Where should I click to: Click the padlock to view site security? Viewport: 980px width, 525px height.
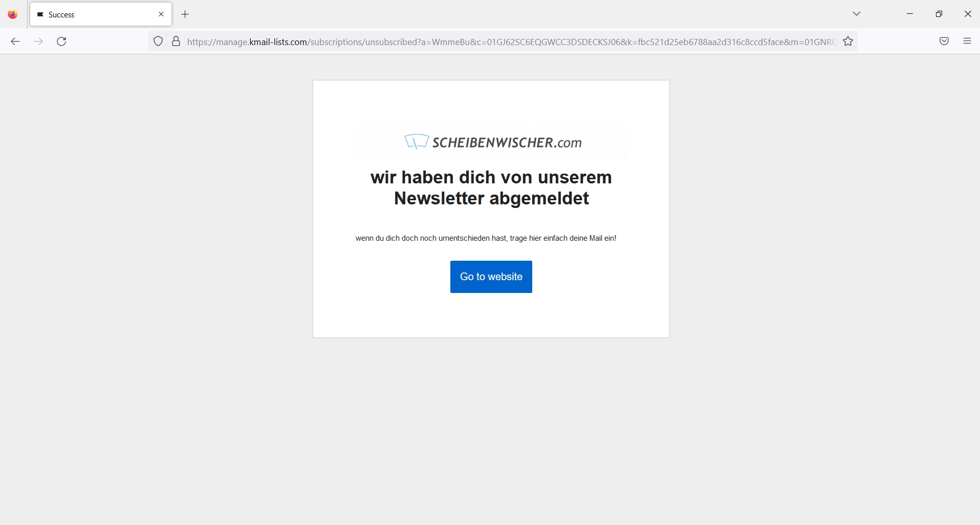(x=176, y=41)
